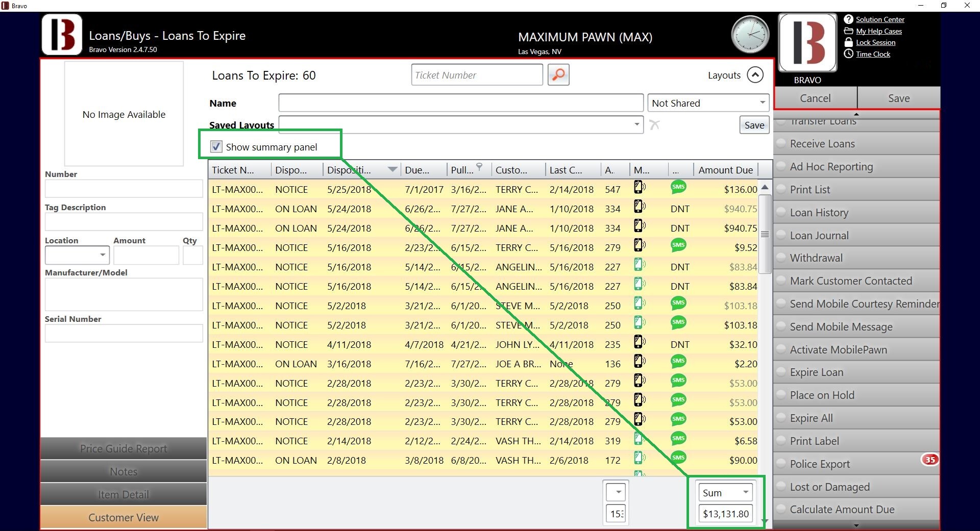Viewport: 980px width, 531px height.
Task: Select the Receive Loans radio bullet
Action: (781, 144)
